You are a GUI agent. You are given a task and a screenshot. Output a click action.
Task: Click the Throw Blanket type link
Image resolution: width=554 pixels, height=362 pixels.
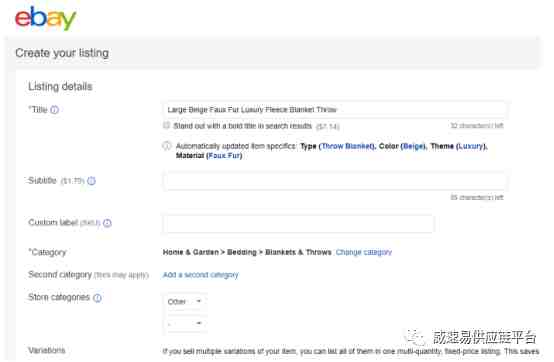pos(347,146)
